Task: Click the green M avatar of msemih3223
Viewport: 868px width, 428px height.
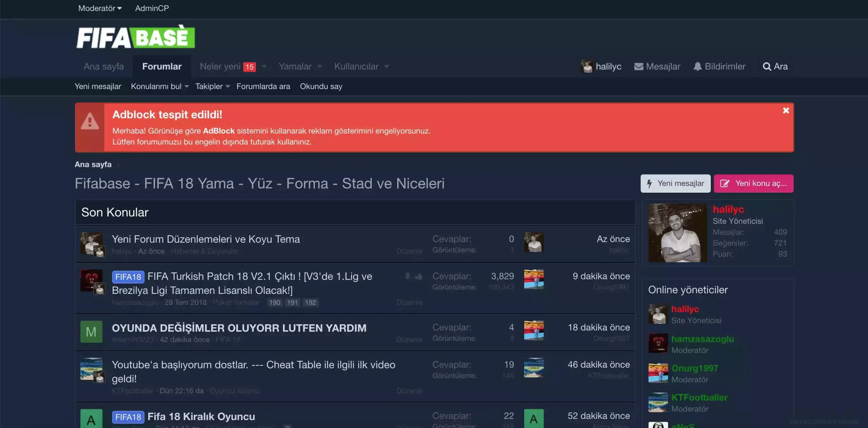Action: click(91, 332)
